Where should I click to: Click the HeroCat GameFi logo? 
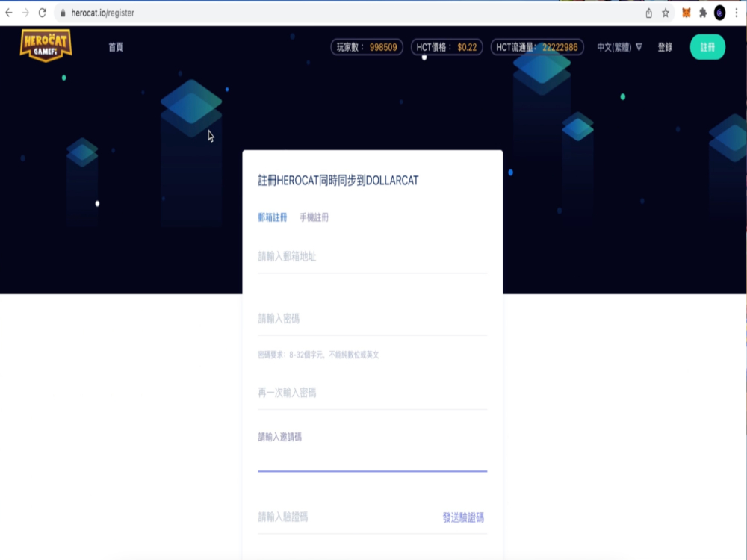(x=46, y=46)
